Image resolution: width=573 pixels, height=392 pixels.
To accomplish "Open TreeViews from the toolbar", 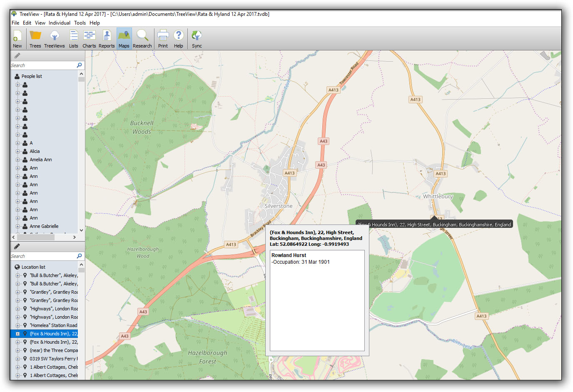I will click(55, 39).
